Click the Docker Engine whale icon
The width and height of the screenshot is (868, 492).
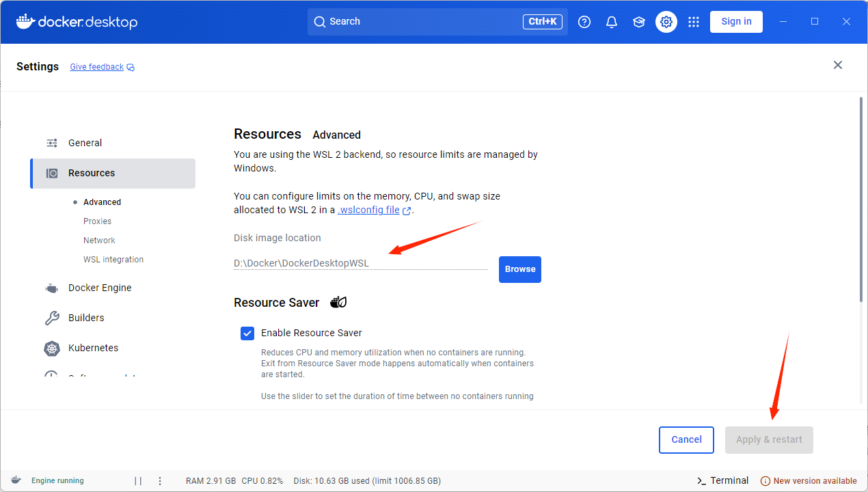52,288
